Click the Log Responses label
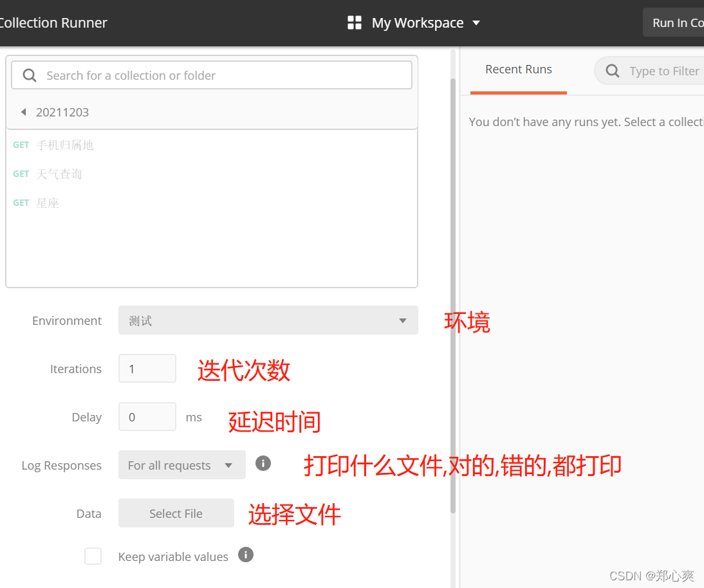Image resolution: width=704 pixels, height=588 pixels. pyautogui.click(x=62, y=466)
